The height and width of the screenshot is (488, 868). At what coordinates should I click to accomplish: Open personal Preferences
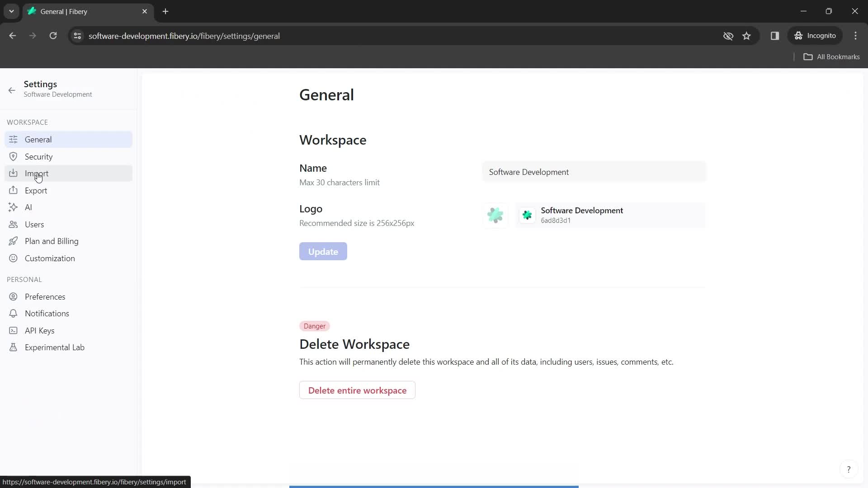coord(68,296)
